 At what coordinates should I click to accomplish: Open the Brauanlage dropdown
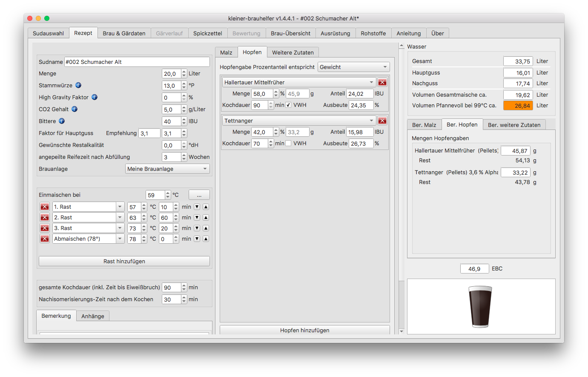point(167,169)
